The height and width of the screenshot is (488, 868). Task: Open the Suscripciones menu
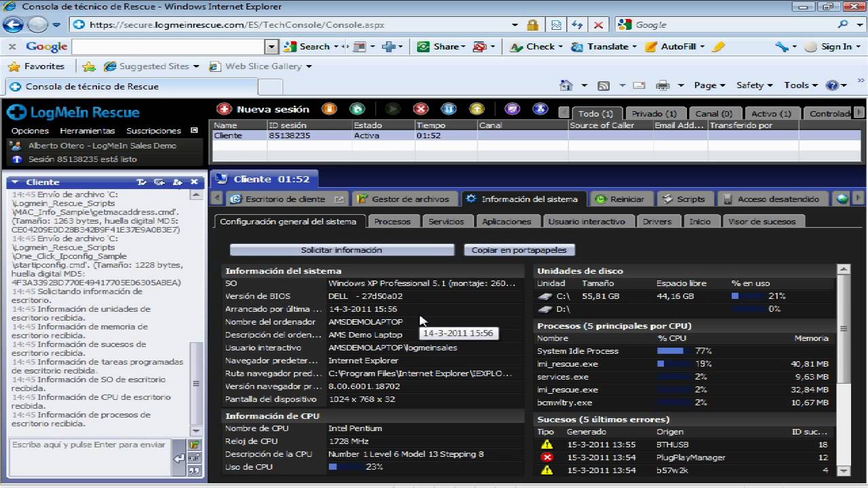(x=154, y=131)
